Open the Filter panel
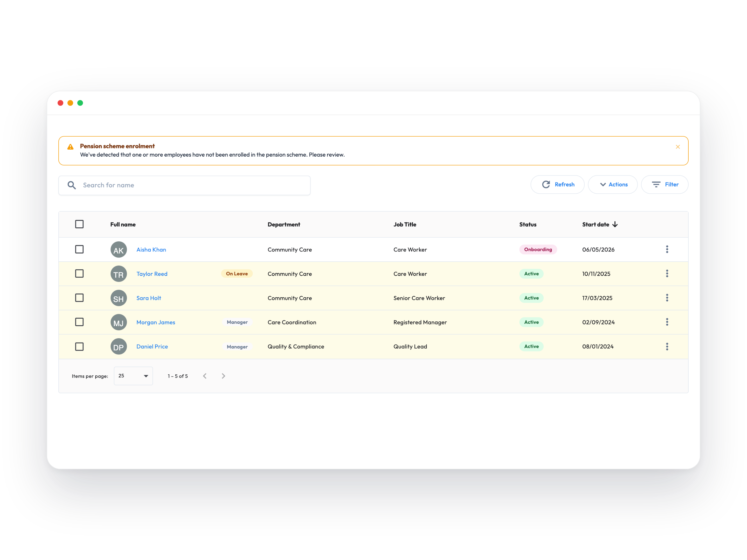Screen dimensions: 747x560 665,184
